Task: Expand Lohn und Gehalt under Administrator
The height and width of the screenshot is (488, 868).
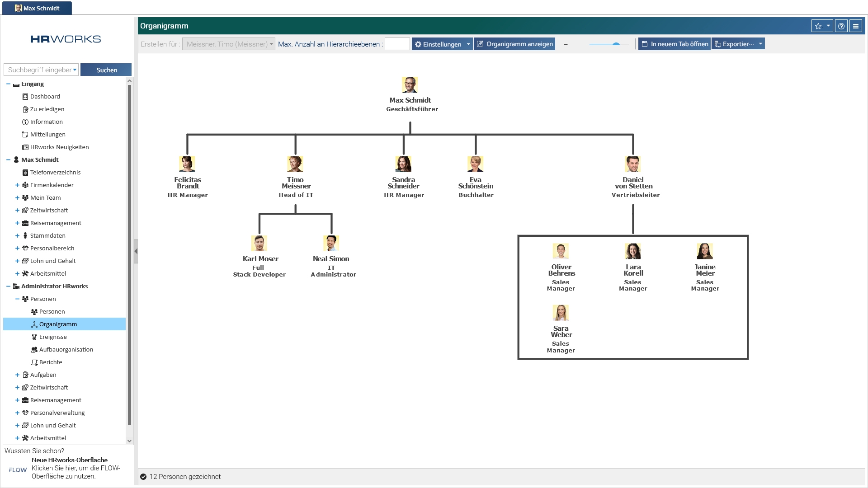Action: coord(17,425)
